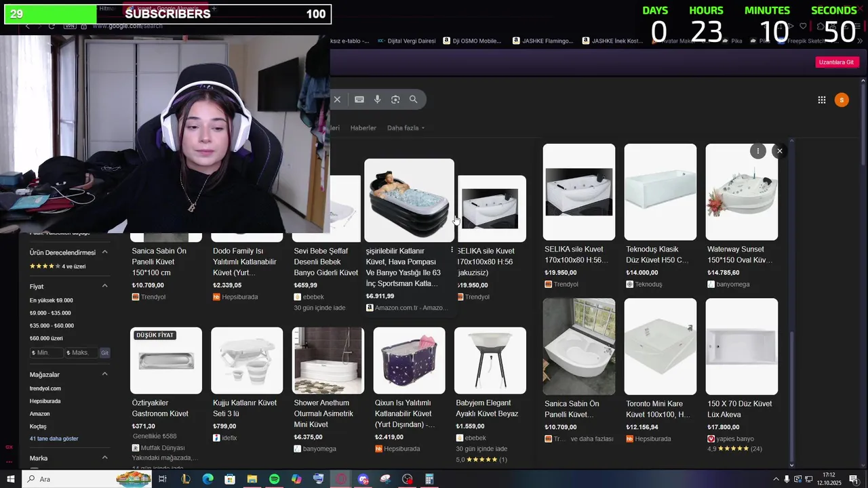The image size is (868, 488).
Task: Filter by store trendyol.com
Action: [x=45, y=388]
